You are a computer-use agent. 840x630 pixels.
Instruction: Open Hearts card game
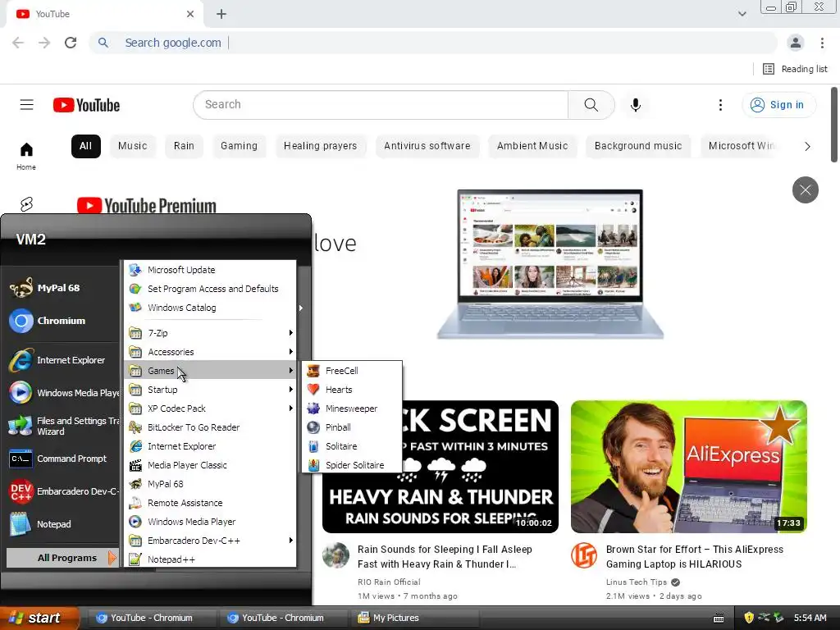tap(351, 390)
